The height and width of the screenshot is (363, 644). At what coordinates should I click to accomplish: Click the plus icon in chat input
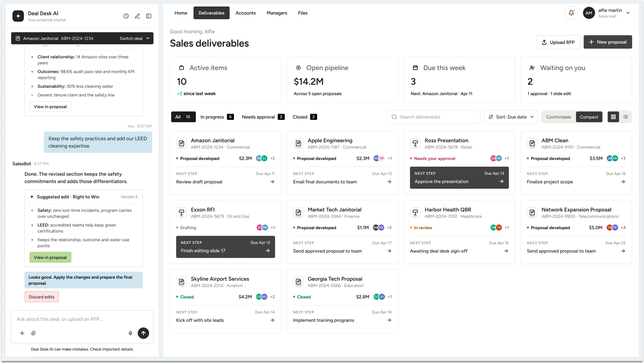pos(22,333)
